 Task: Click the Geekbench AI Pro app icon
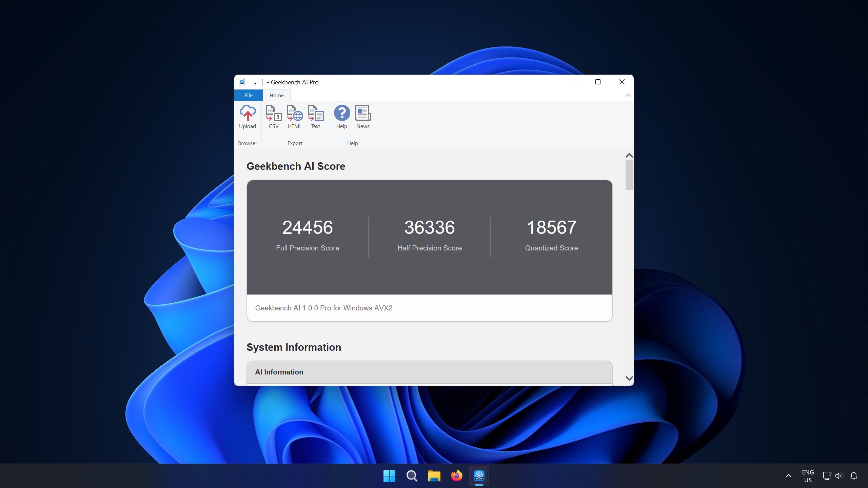click(x=242, y=82)
